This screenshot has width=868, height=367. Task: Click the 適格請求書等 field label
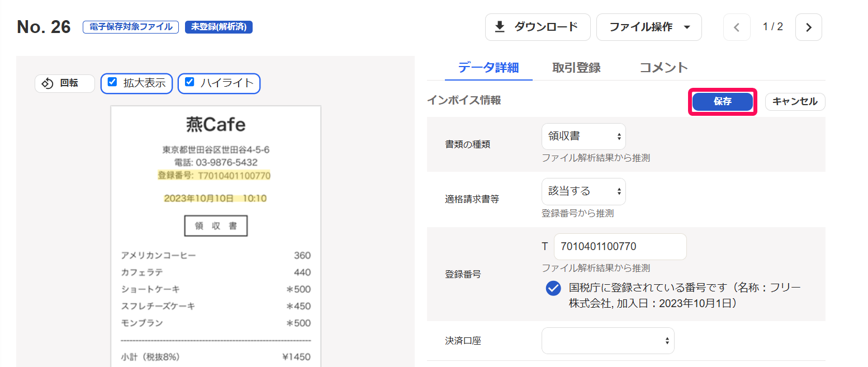[x=472, y=199]
